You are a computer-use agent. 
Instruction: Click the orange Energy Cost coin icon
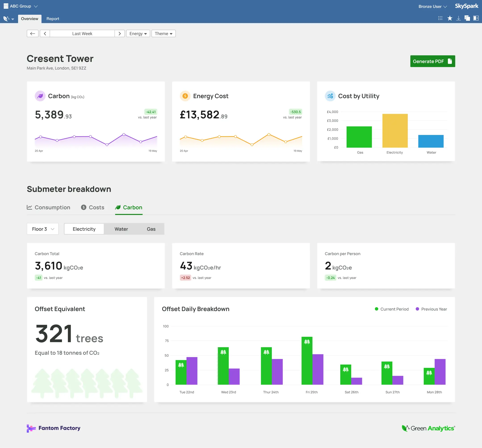coord(185,96)
